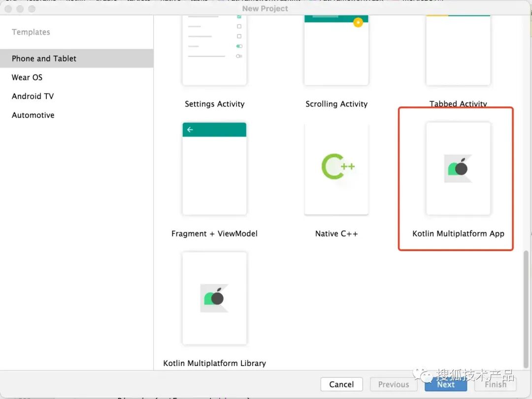Show Automotive templates
This screenshot has height=399, width=532.
click(x=77, y=115)
